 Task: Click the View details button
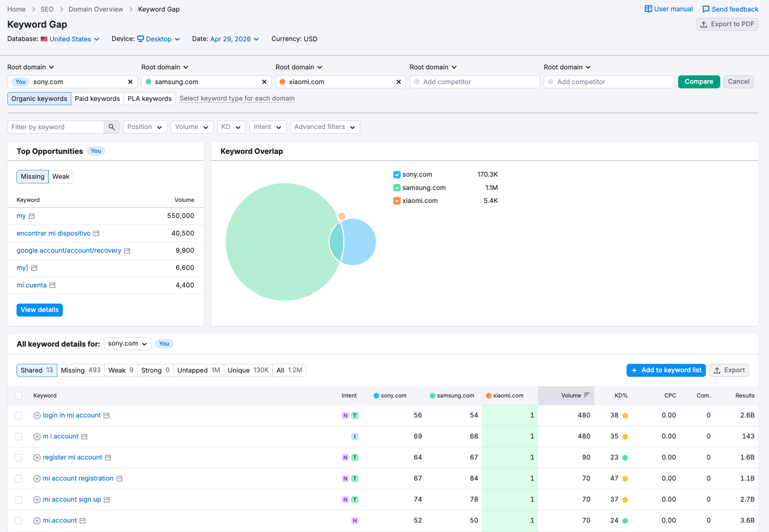pos(39,310)
